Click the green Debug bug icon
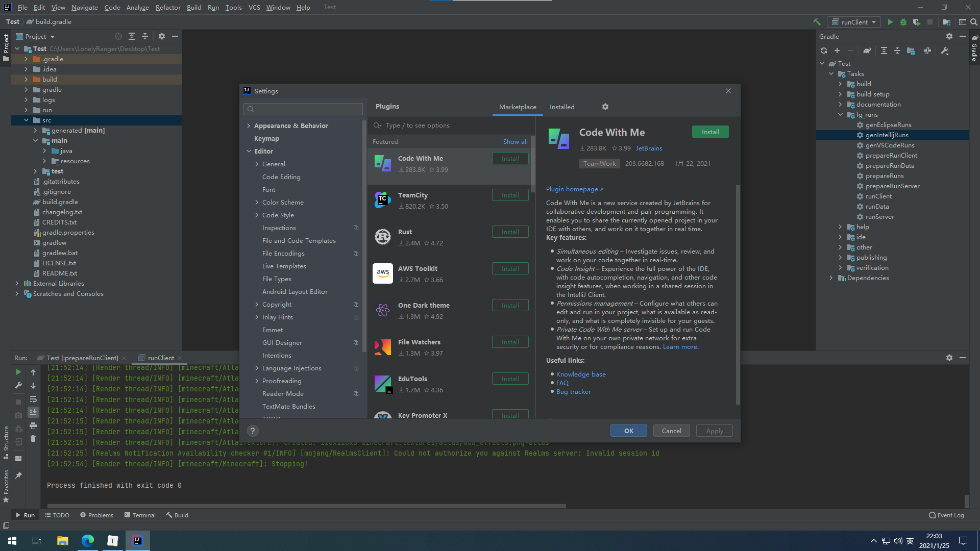Viewport: 980px width, 551px height. (x=903, y=22)
